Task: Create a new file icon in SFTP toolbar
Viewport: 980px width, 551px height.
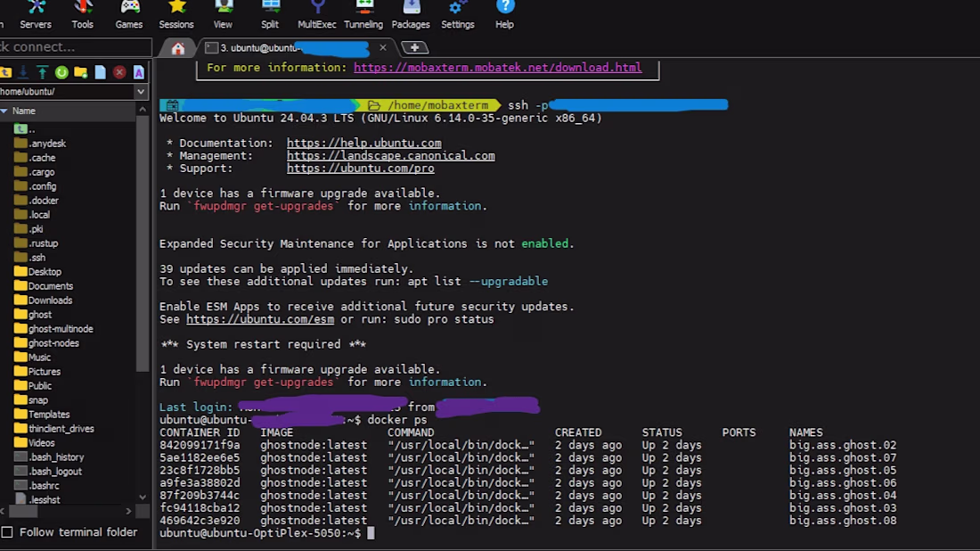Action: tap(100, 72)
